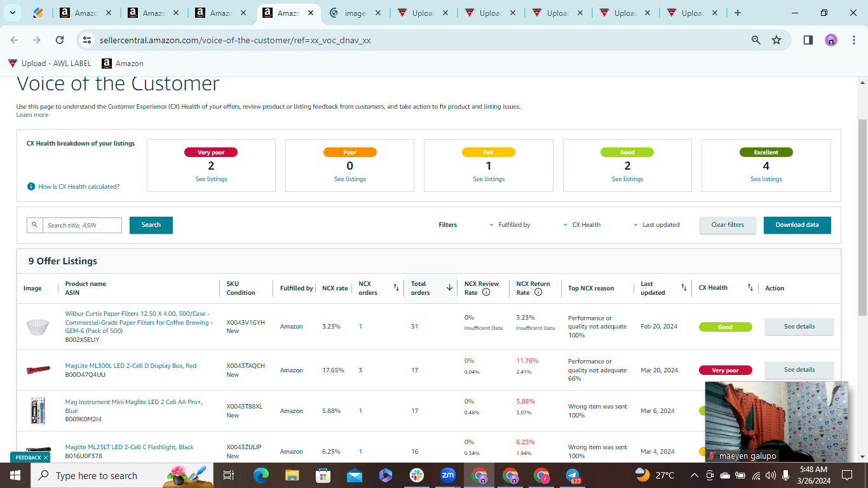
Task: Go back to the previous page
Action: pyautogui.click(x=15, y=40)
